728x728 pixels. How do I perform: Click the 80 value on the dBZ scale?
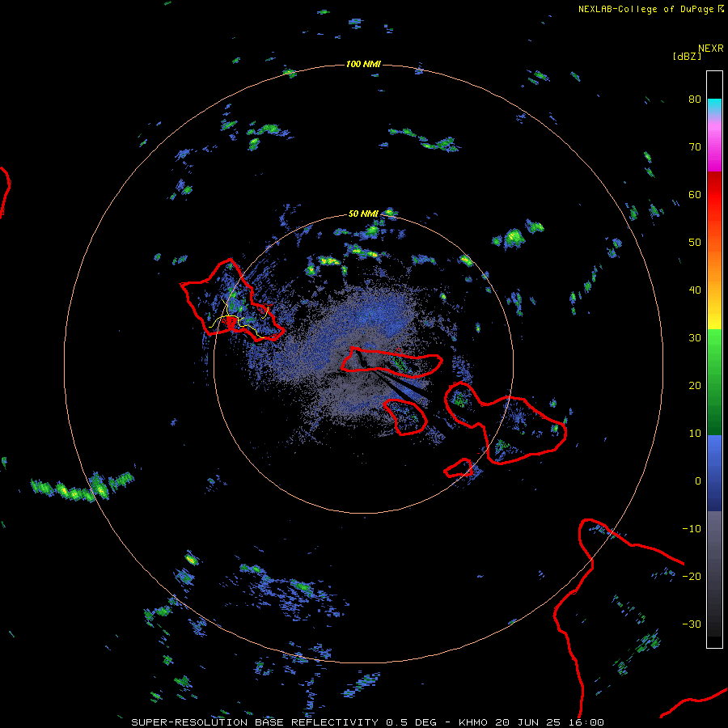(x=695, y=99)
